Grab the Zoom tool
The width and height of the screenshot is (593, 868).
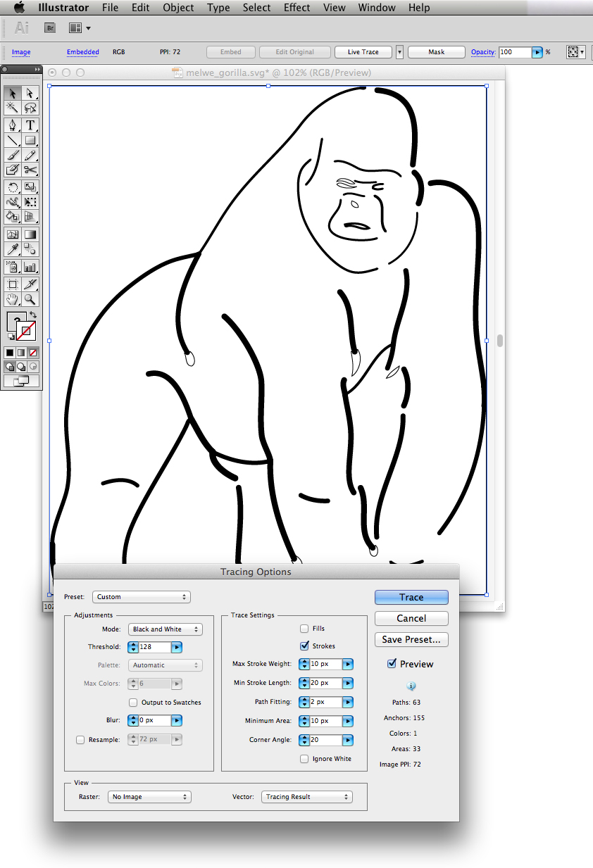(x=29, y=299)
